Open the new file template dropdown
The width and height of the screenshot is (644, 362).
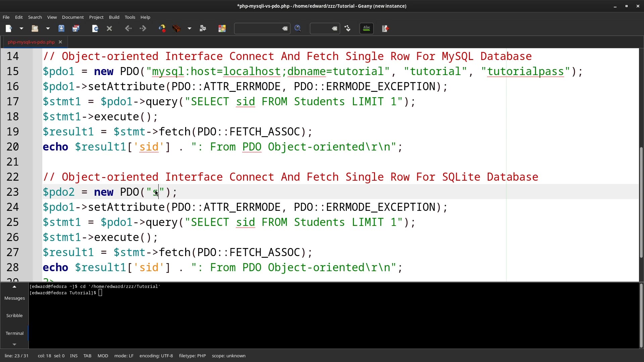click(x=21, y=28)
